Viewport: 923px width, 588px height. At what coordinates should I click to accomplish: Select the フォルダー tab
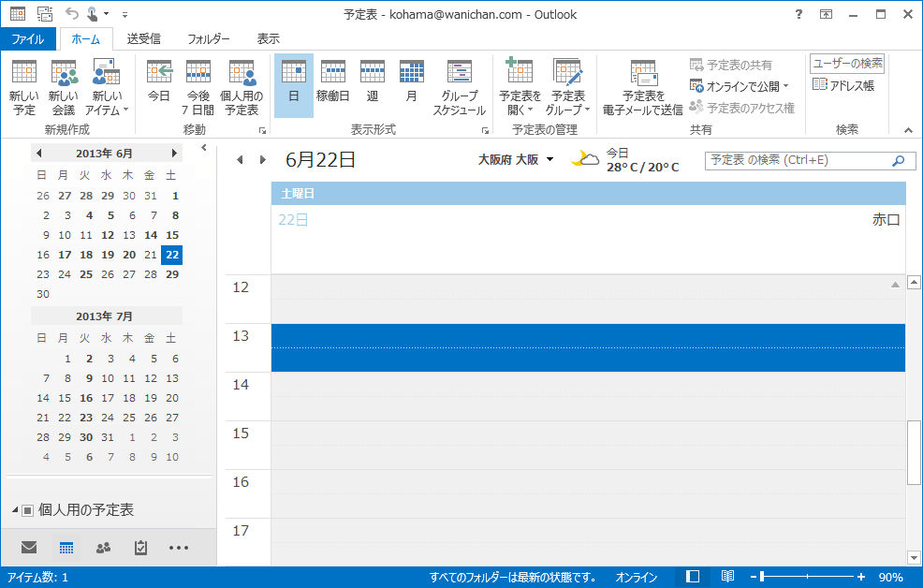tap(209, 38)
